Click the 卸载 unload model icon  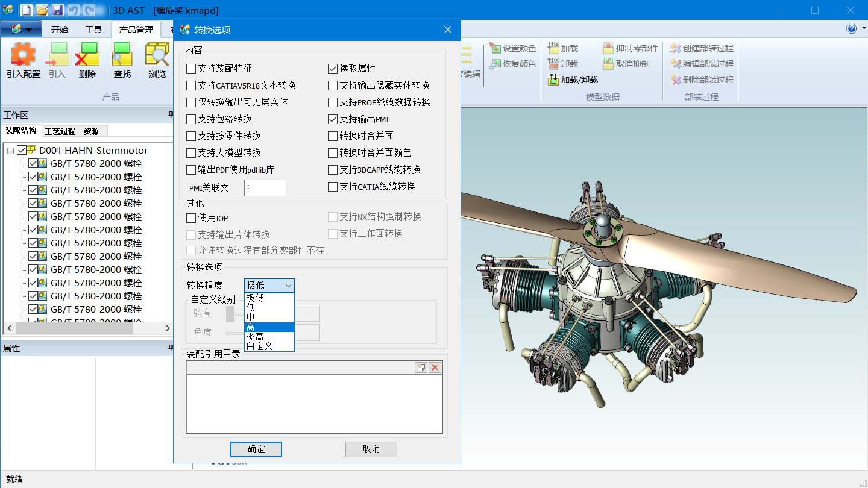(x=567, y=63)
